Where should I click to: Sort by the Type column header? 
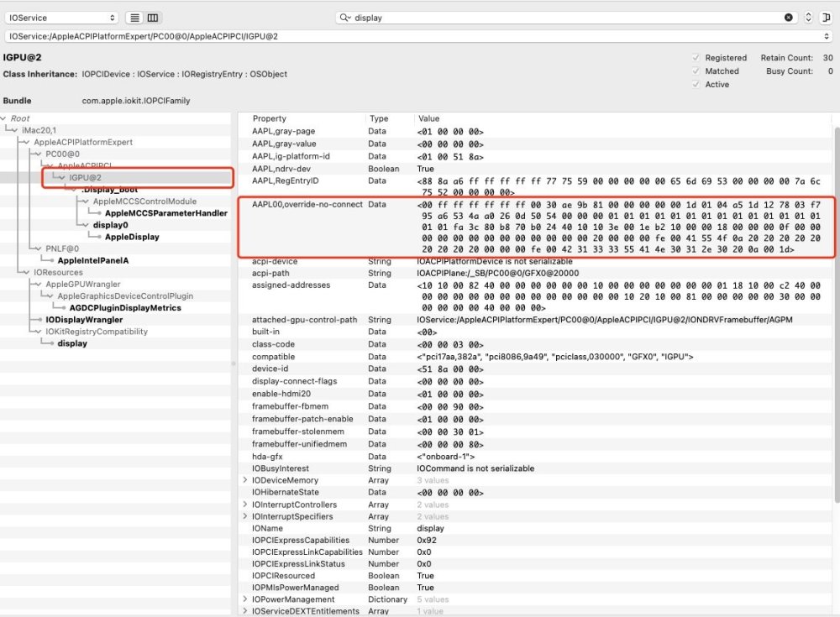(x=379, y=118)
